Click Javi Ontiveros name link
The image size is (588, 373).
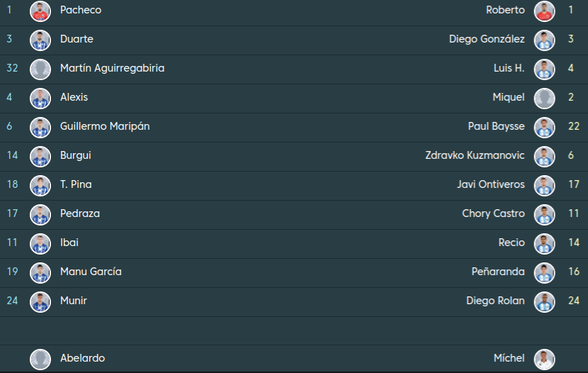tap(491, 184)
